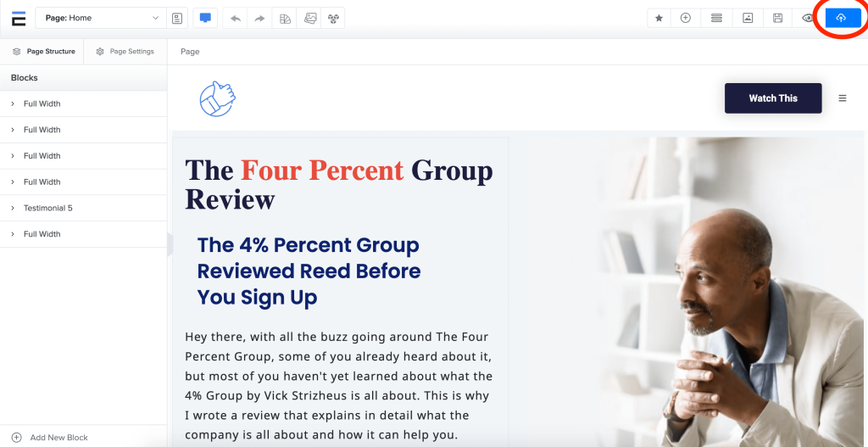Click the builder logo icon
868x447 pixels.
pyautogui.click(x=19, y=19)
